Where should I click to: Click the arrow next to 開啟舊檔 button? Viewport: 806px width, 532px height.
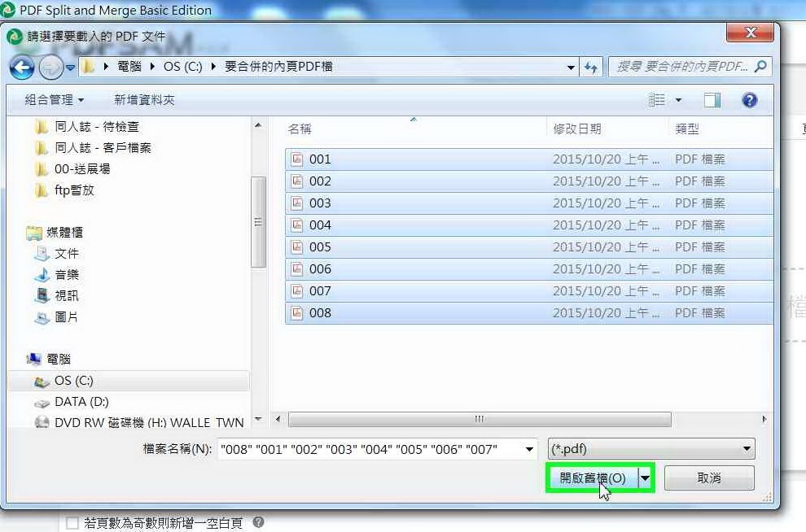pos(646,478)
